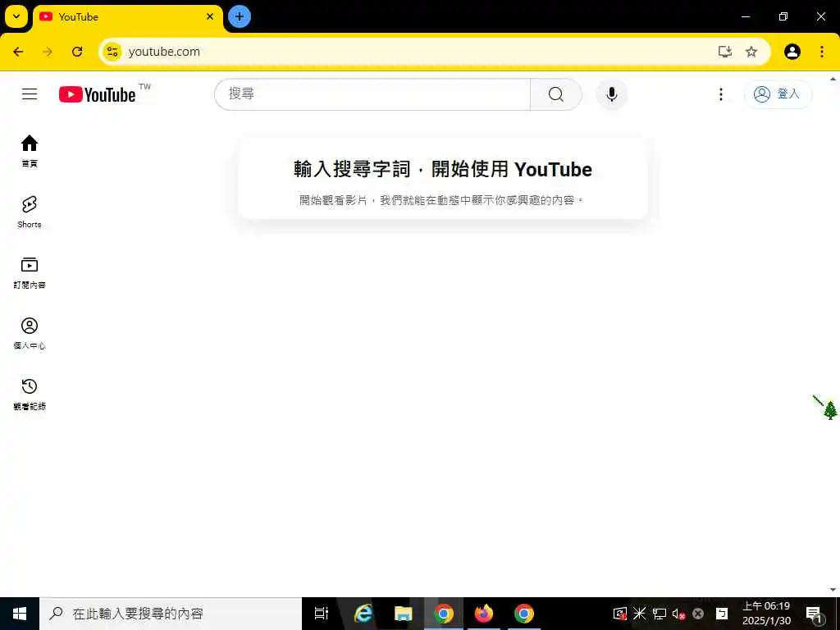Click the youtube.com address bar
840x630 pixels.
418,52
